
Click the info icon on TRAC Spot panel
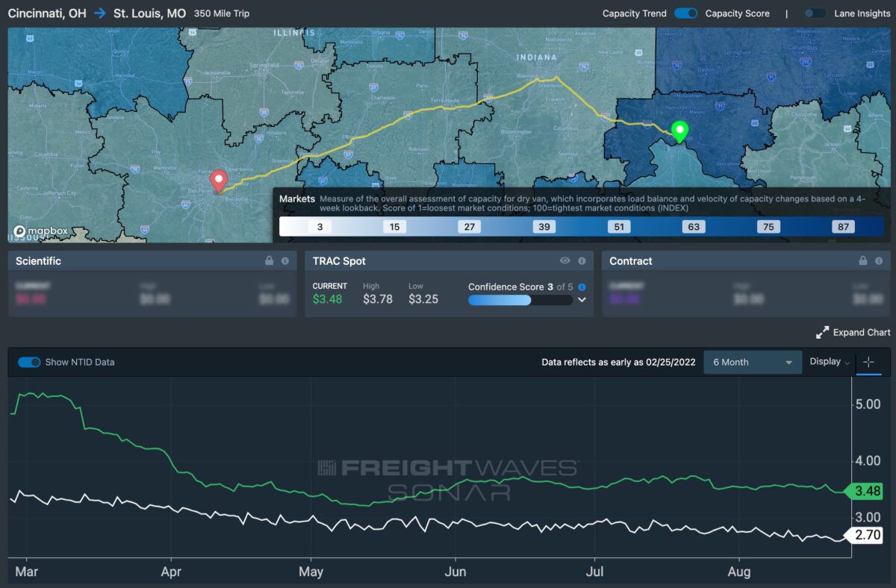pyautogui.click(x=580, y=261)
